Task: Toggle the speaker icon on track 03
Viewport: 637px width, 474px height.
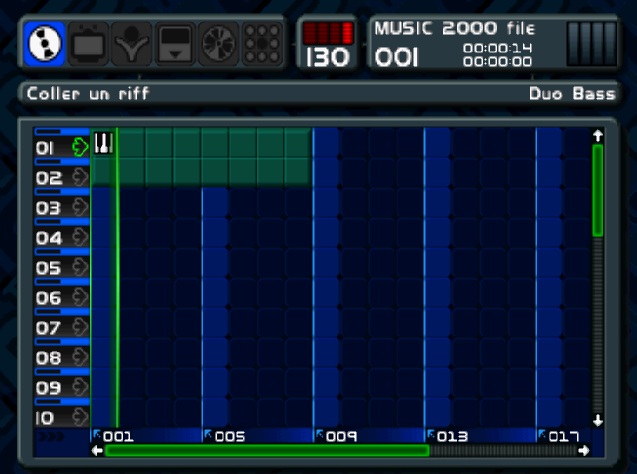Action: coord(80,207)
